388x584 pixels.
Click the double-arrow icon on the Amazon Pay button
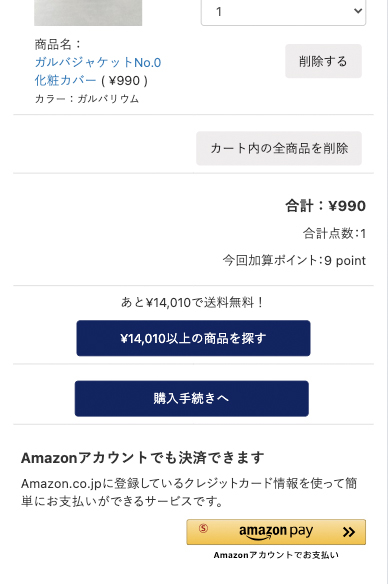(349, 532)
